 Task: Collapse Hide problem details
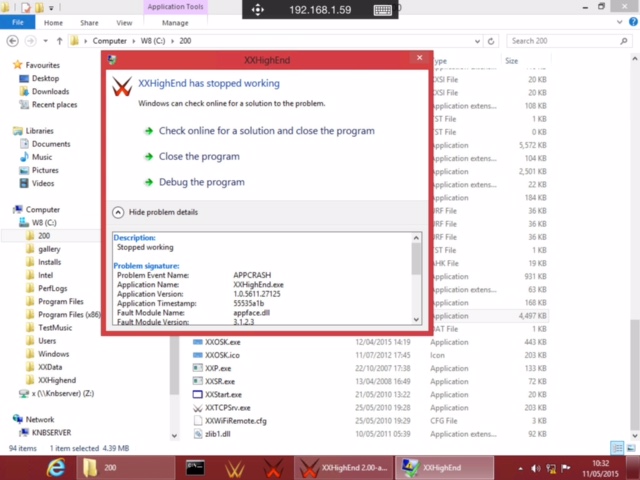[155, 212]
